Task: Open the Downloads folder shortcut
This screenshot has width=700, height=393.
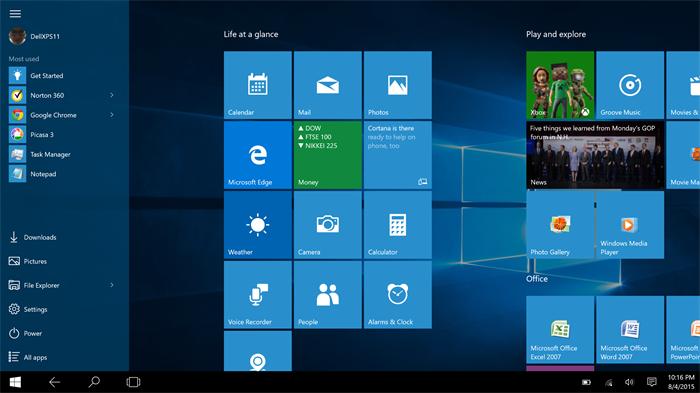Action: [x=33, y=237]
